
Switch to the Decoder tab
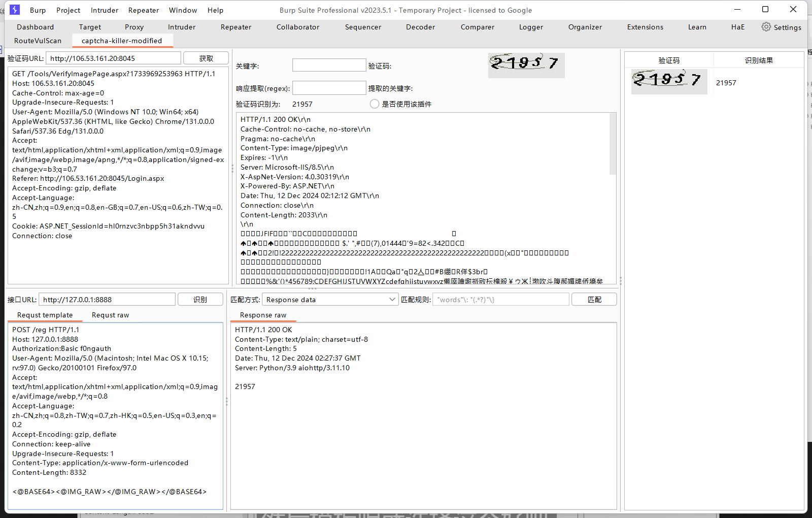click(420, 27)
